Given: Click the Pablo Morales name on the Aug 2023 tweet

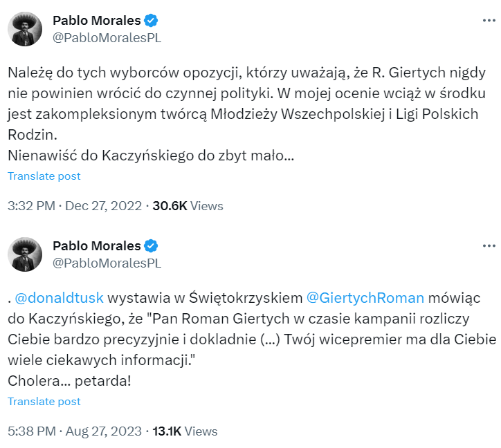Looking at the screenshot, I should click(96, 245).
